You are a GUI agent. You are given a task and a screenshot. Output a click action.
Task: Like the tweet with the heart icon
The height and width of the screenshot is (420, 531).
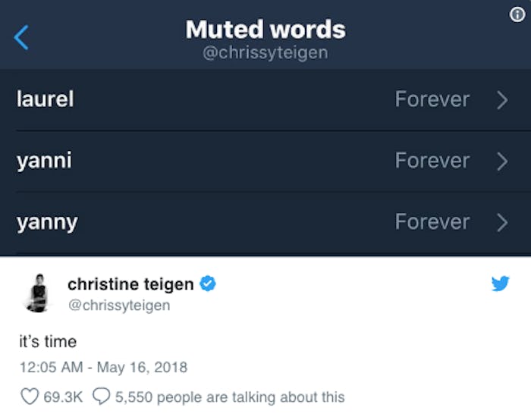29,396
